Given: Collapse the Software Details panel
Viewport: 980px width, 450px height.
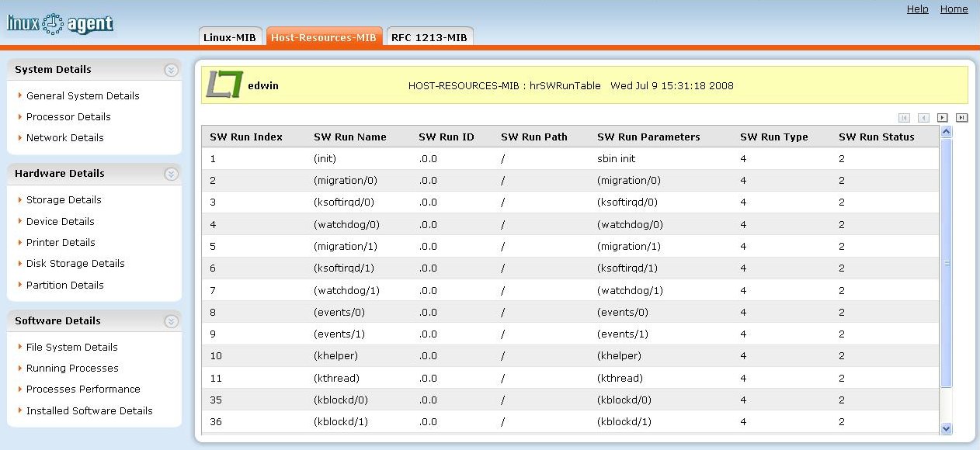Looking at the screenshot, I should coord(171,321).
